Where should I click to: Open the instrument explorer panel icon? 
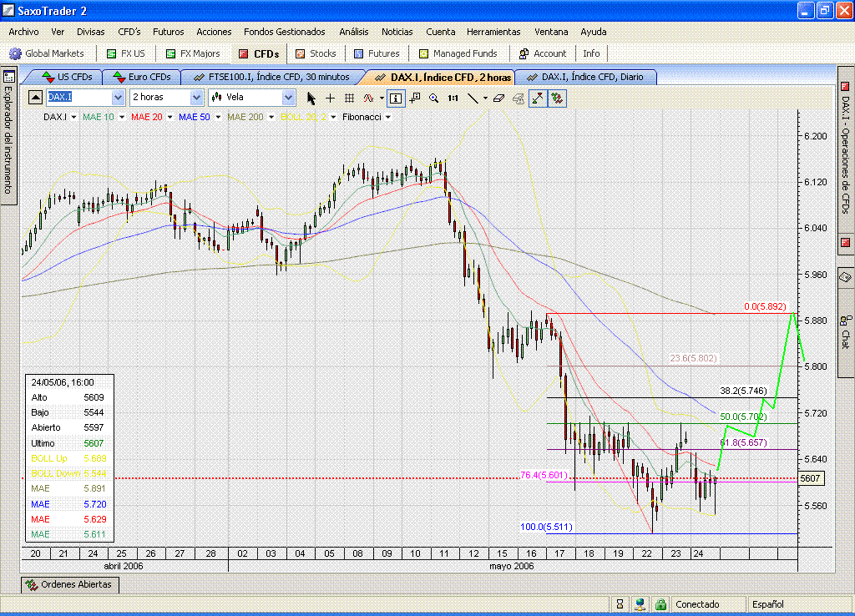(8, 77)
